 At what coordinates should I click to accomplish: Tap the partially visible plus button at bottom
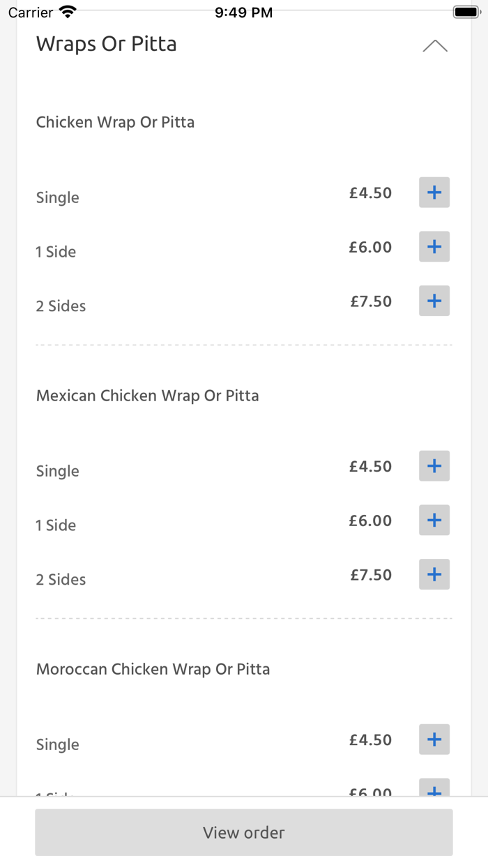pos(434,792)
